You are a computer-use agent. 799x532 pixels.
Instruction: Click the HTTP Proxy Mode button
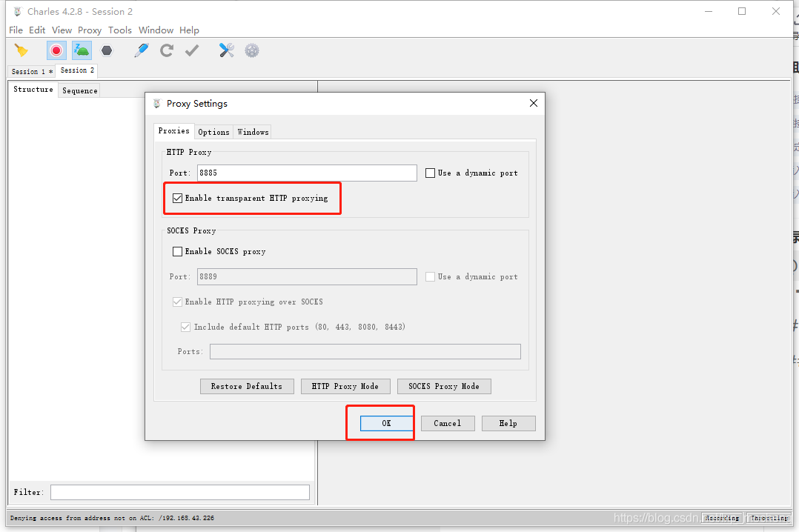tap(345, 386)
